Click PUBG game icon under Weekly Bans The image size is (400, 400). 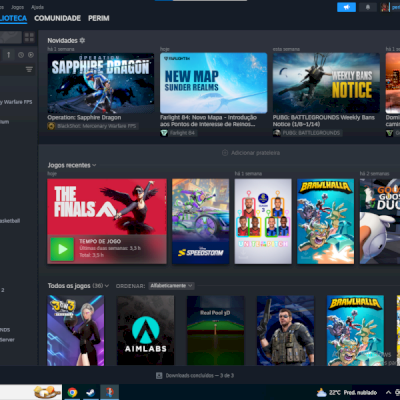(x=276, y=133)
